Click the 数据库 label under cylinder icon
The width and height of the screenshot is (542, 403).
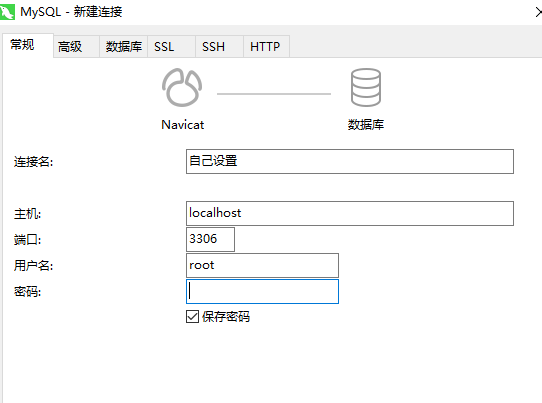click(366, 124)
